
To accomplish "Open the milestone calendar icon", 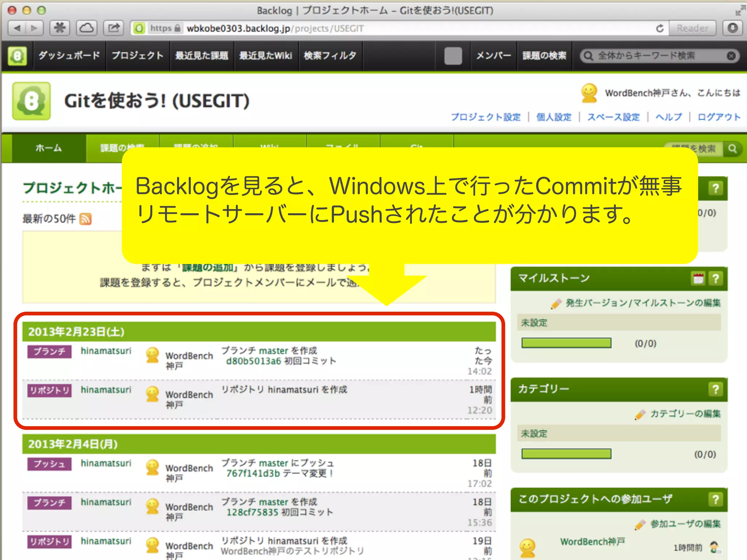I will point(698,279).
